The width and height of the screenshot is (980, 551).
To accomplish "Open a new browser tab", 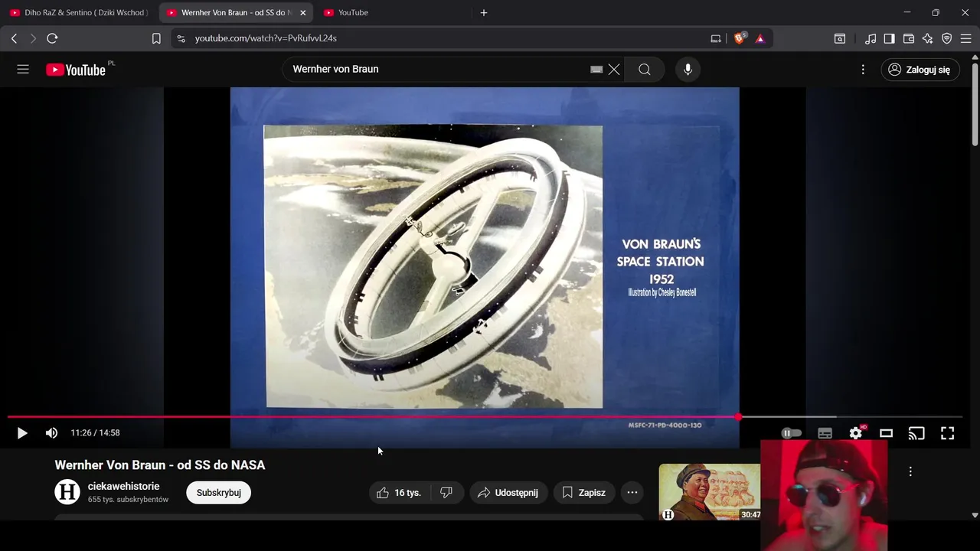I will (x=483, y=13).
